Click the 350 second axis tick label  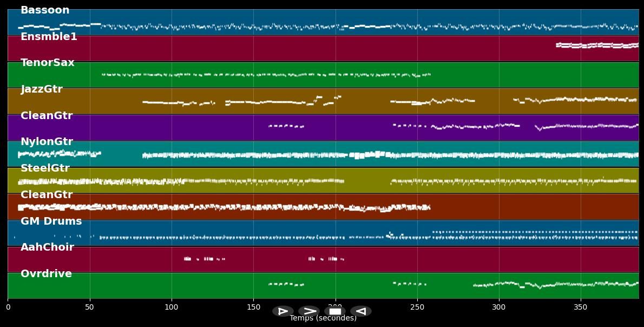[x=580, y=308]
